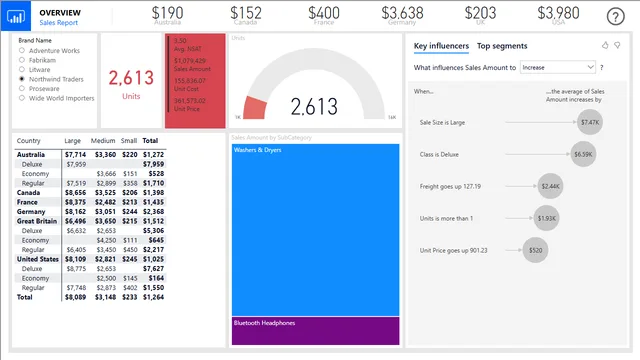Image resolution: width=640 pixels, height=360 pixels.
Task: Click the $400 France KPI card
Action: [x=324, y=16]
